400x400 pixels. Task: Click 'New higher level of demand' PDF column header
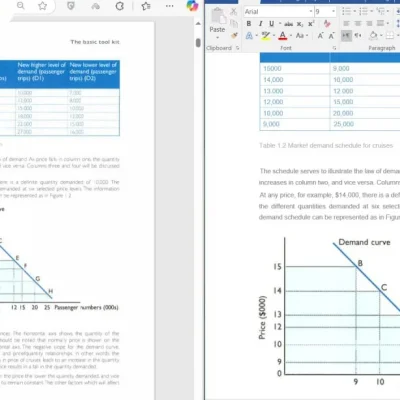[41, 71]
